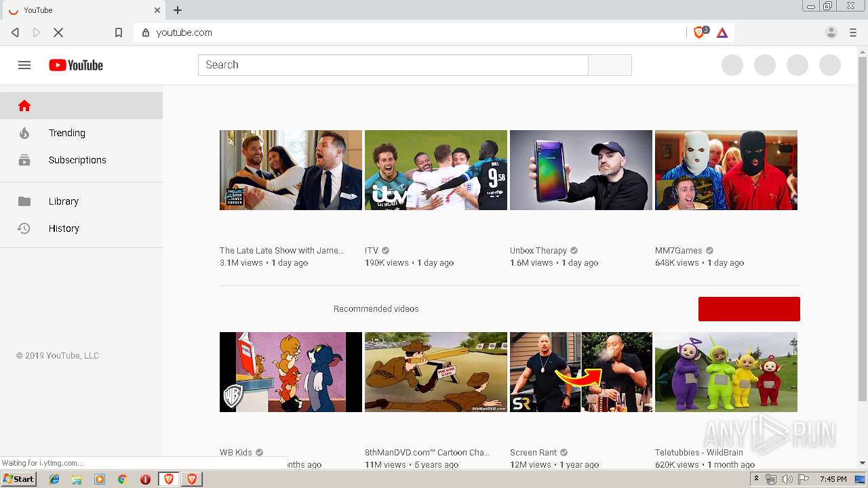
Task: Open the WB Kids channel link
Action: pos(236,453)
